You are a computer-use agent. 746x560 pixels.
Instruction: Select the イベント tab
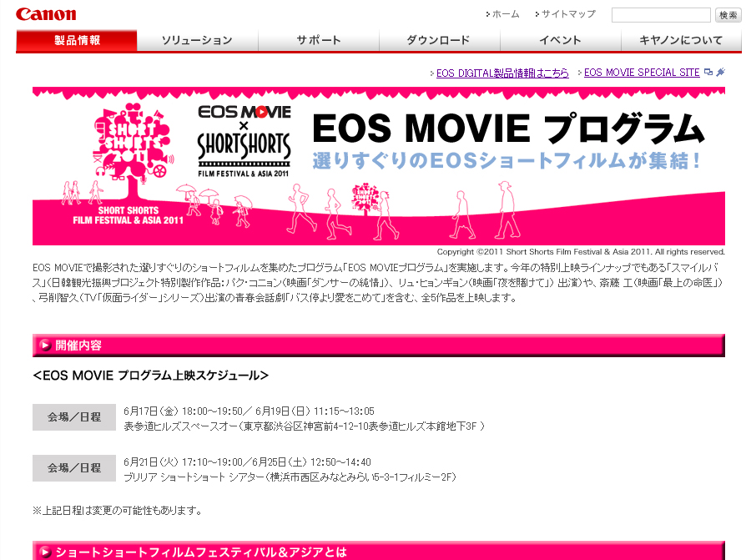[x=561, y=40]
